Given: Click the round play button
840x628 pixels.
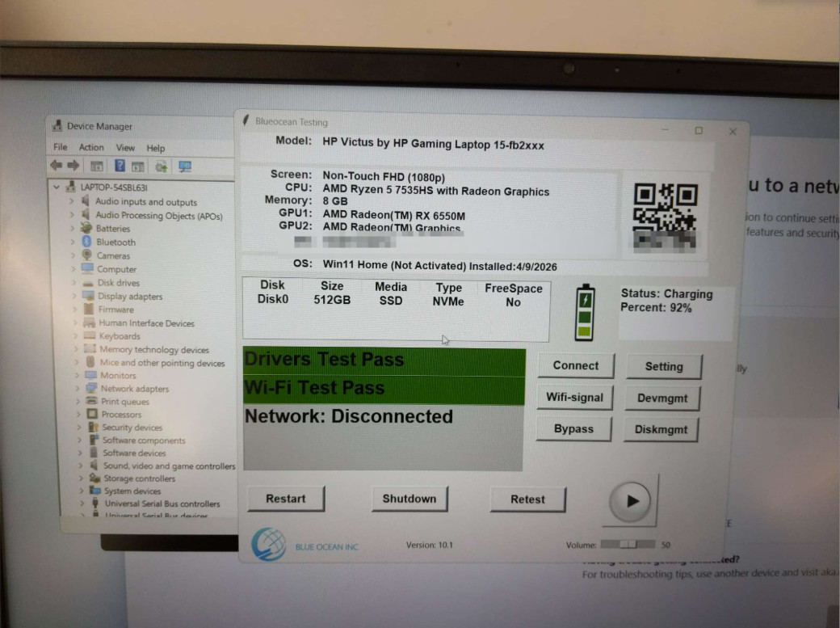Looking at the screenshot, I should [630, 501].
